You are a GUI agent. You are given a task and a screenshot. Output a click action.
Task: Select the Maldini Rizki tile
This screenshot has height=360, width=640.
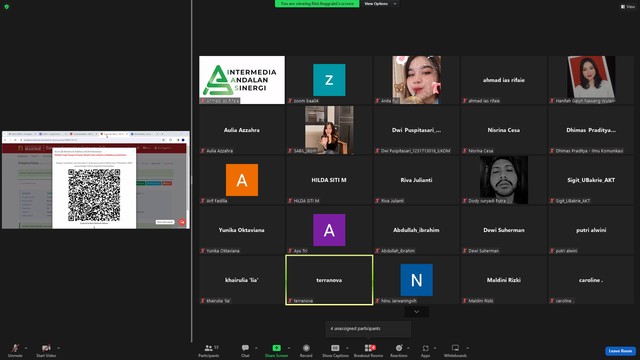click(x=504, y=280)
